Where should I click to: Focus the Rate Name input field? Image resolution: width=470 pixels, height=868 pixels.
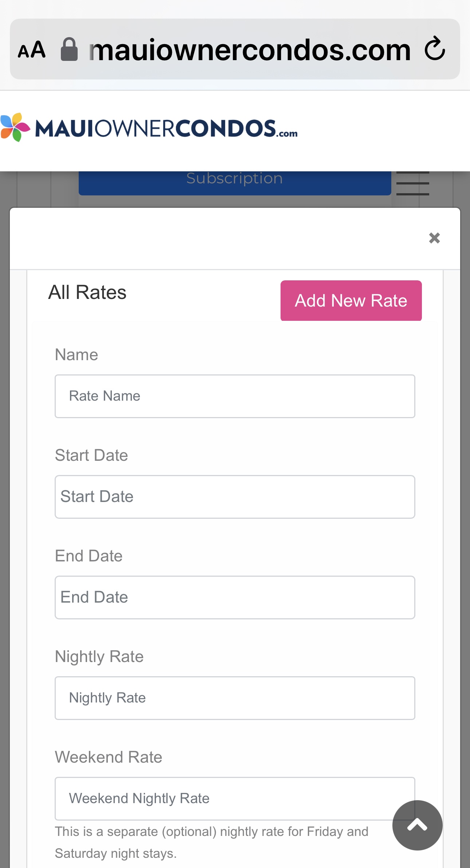coord(235,396)
